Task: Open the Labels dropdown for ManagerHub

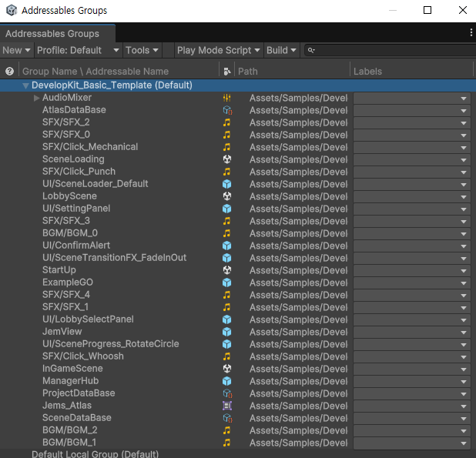Action: [412, 381]
